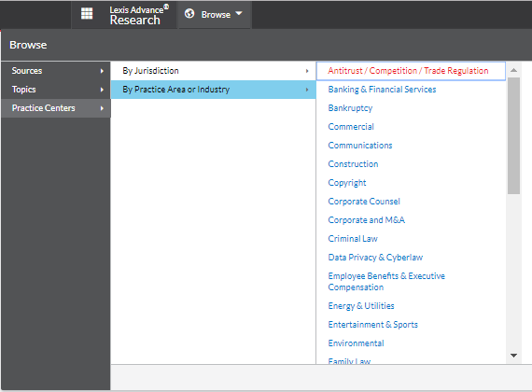Open Banking & Financial Services link
This screenshot has height=392, width=532.
tap(382, 90)
